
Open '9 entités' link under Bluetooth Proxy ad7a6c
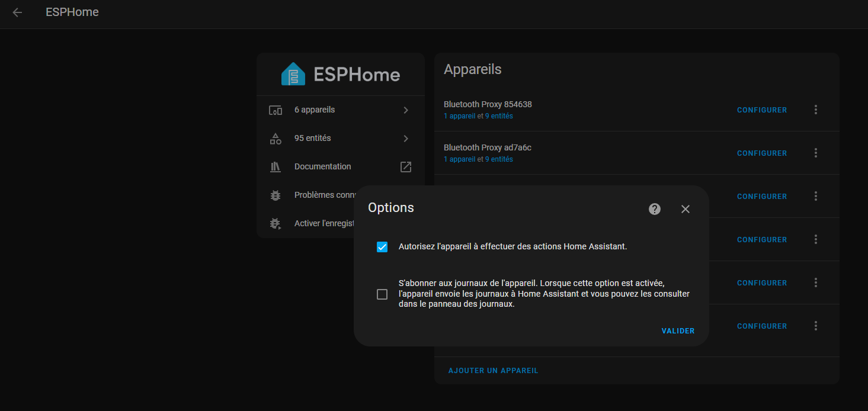pyautogui.click(x=499, y=159)
